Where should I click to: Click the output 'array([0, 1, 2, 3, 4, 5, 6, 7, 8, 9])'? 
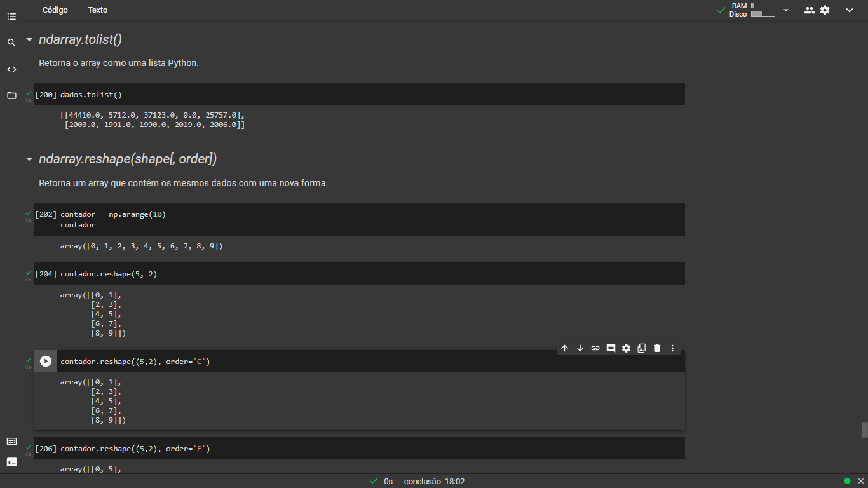142,246
